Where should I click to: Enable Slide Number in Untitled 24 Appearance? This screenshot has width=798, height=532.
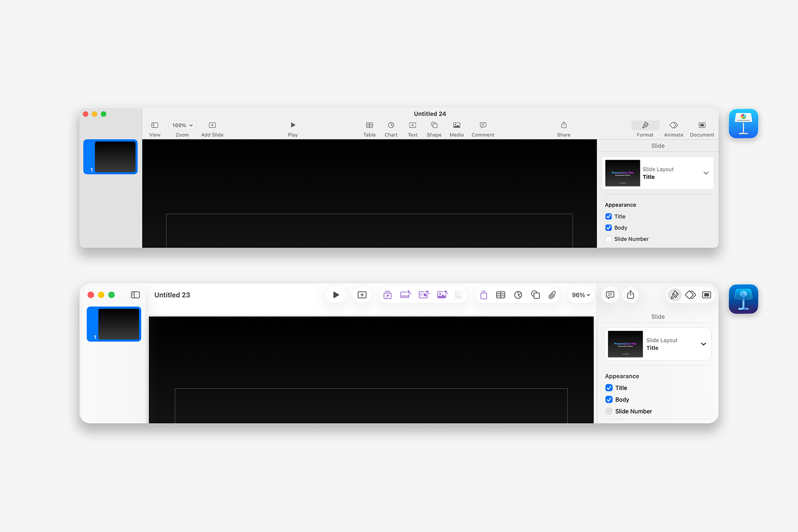[x=608, y=239]
